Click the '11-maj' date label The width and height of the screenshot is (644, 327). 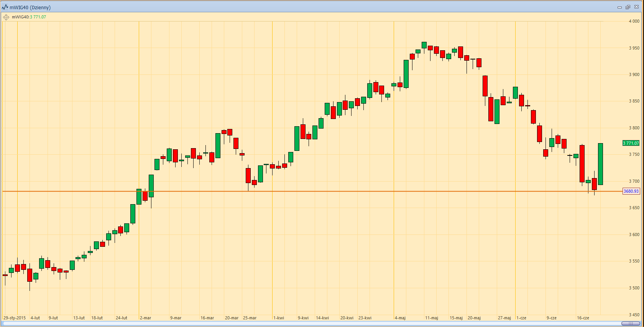(432, 318)
